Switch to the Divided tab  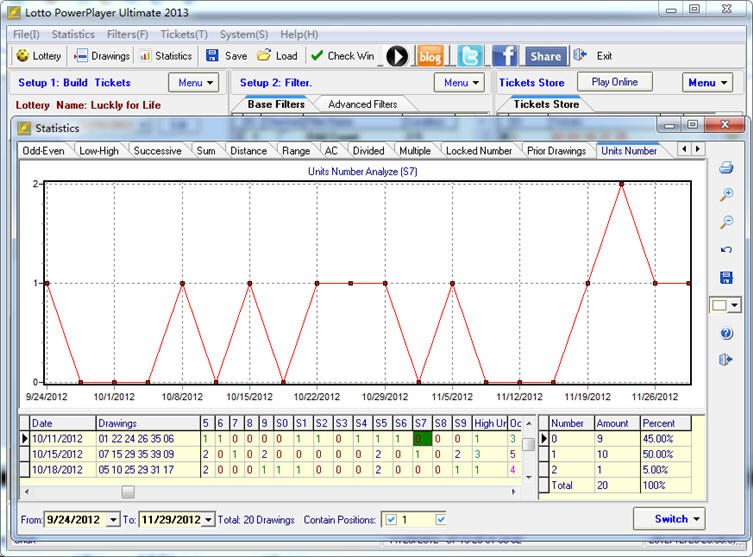(x=368, y=151)
